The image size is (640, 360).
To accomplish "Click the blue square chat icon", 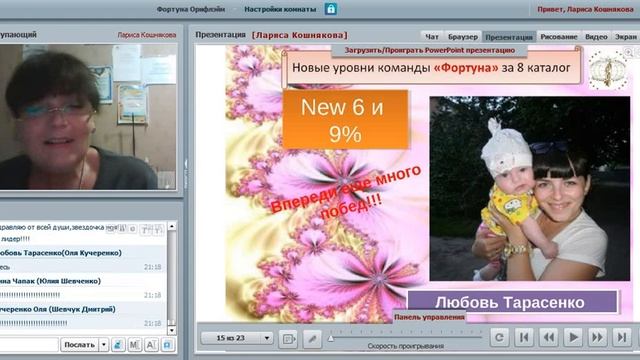I will click(x=167, y=345).
